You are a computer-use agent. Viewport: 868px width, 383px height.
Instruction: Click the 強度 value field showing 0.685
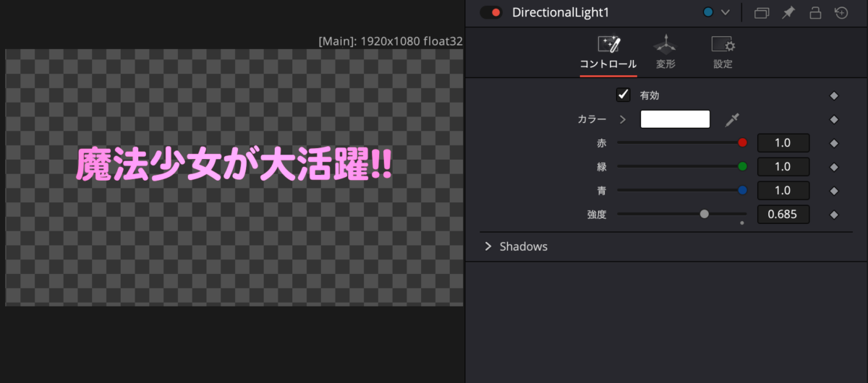[783, 215]
